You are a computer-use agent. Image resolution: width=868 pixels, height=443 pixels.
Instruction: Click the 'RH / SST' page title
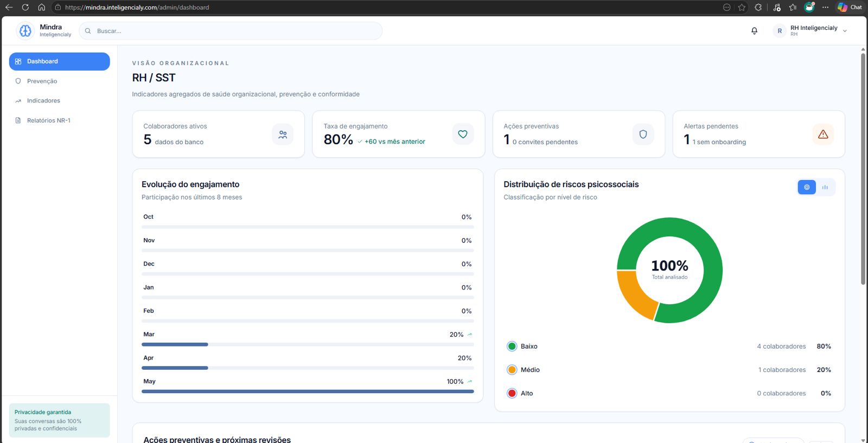[x=154, y=78]
